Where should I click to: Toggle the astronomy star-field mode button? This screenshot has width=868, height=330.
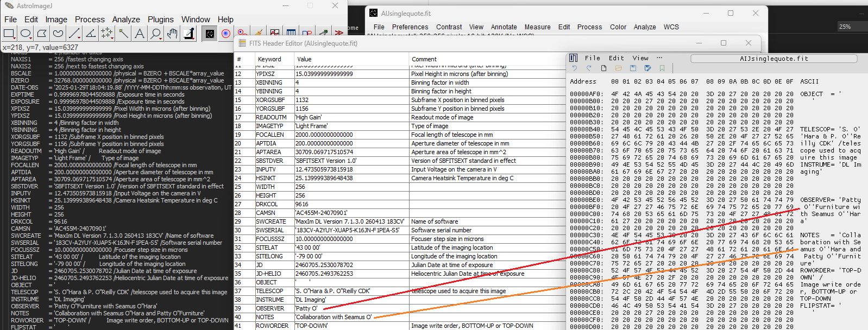210,34
